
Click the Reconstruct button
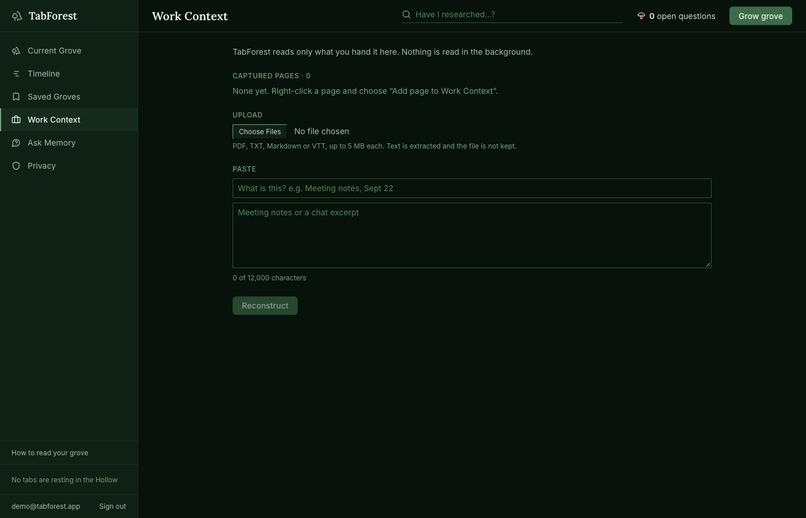coord(265,306)
